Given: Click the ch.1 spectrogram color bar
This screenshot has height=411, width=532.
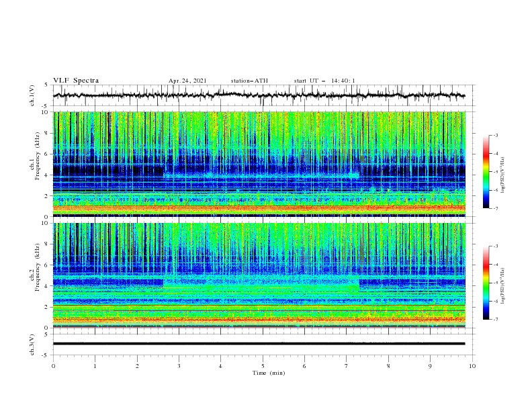Looking at the screenshot, I should click(486, 172).
